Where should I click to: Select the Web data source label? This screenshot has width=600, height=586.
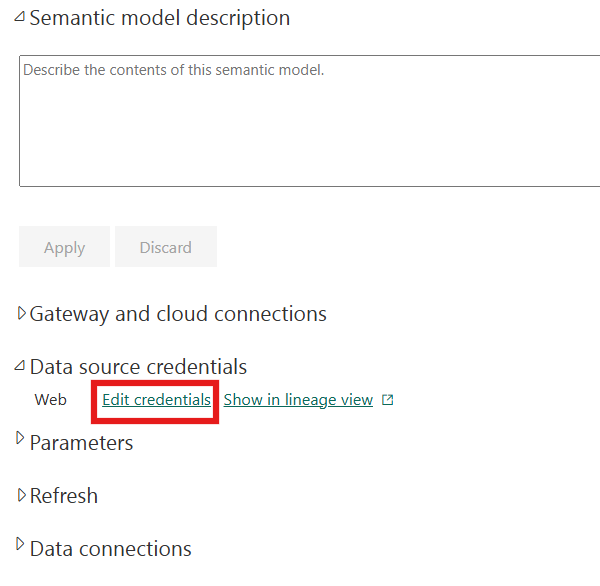(x=51, y=400)
